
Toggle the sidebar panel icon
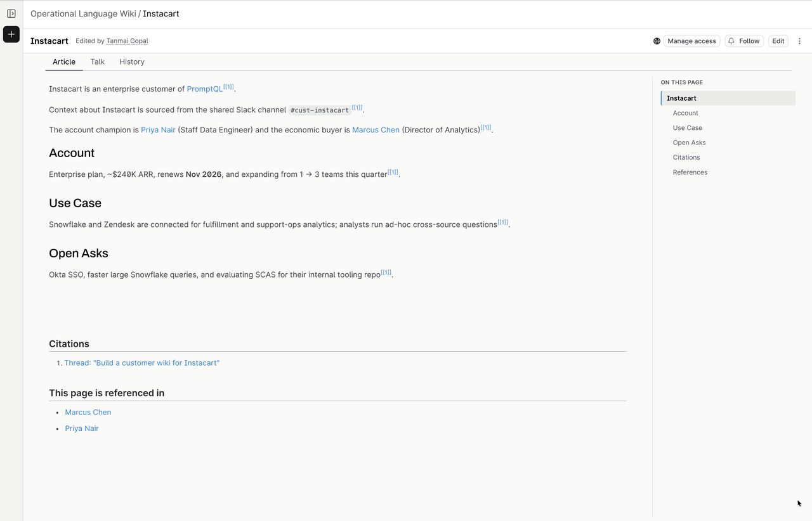click(x=11, y=13)
